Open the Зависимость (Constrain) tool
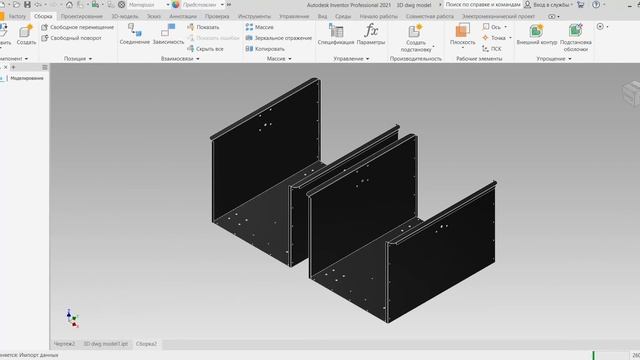The height and width of the screenshot is (360, 640). coord(168,33)
